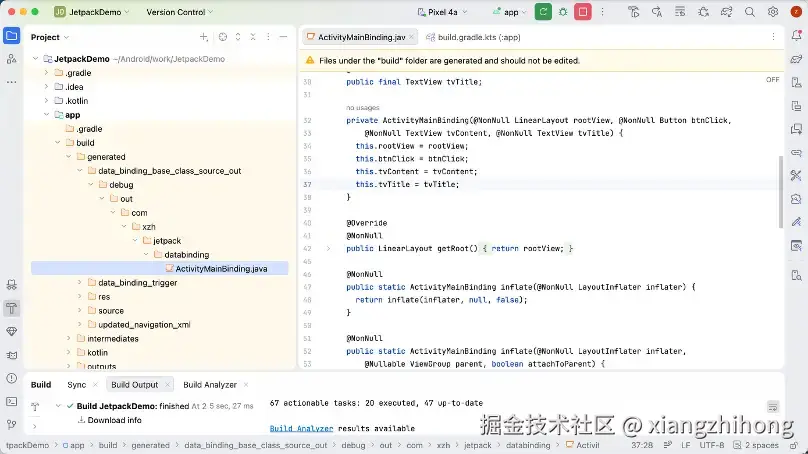
Task: Open the notifications bell
Action: [x=797, y=36]
